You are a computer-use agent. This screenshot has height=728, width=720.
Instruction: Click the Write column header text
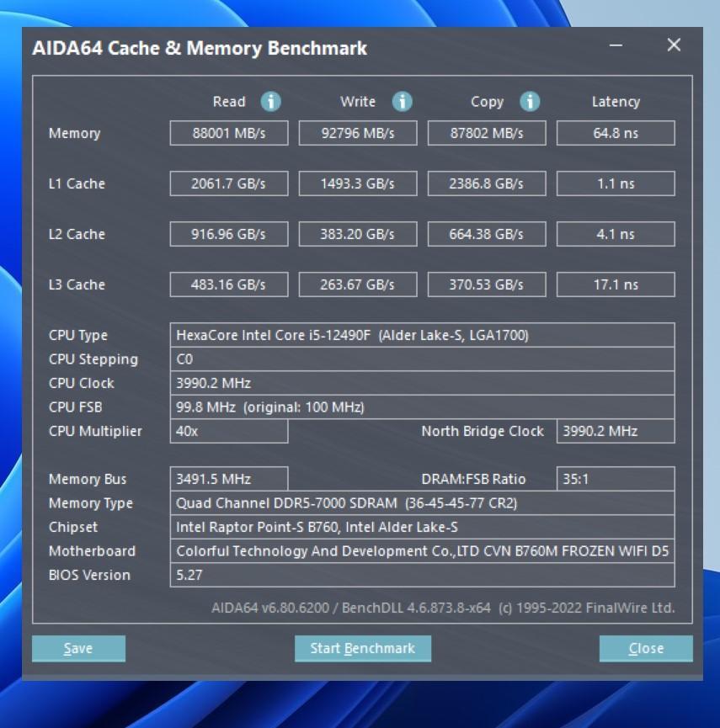[x=358, y=102]
